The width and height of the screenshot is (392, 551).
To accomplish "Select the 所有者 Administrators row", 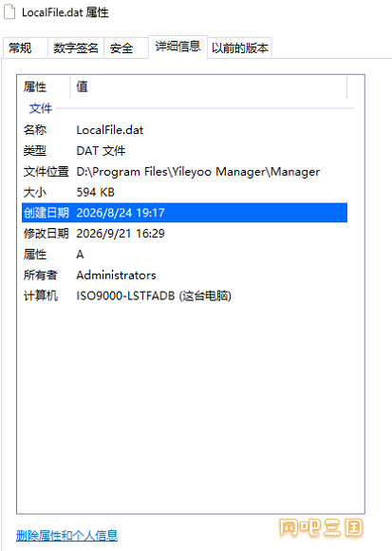I will (x=184, y=275).
